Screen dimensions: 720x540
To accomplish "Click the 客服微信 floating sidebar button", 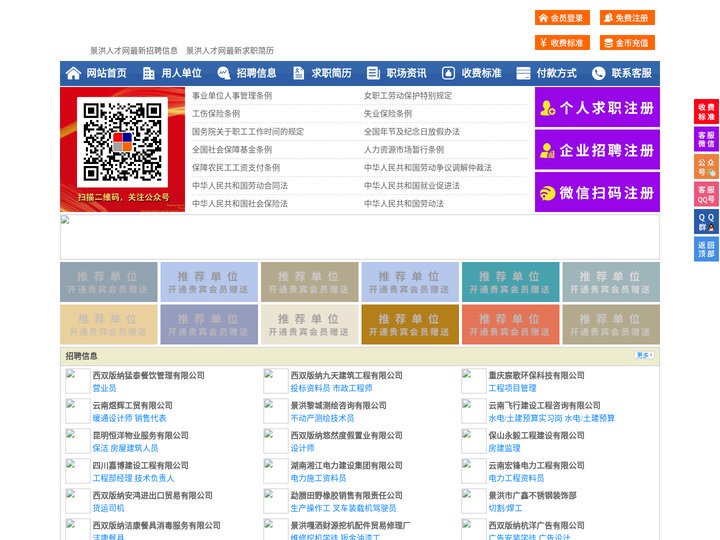I will pyautogui.click(x=706, y=139).
